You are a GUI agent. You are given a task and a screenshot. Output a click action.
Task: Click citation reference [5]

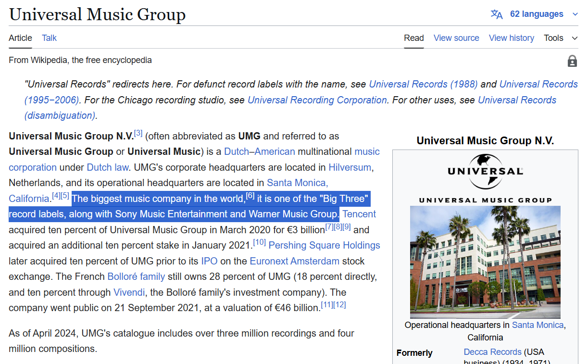click(x=65, y=196)
